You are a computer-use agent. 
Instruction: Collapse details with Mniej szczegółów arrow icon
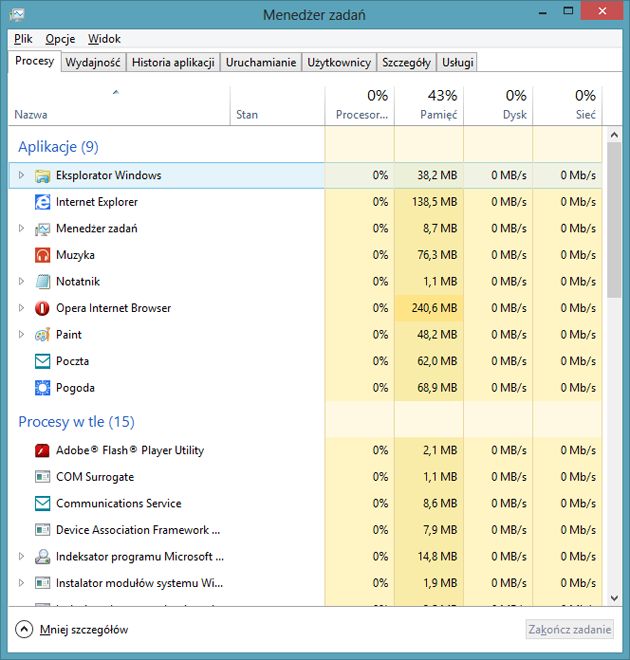(x=24, y=630)
